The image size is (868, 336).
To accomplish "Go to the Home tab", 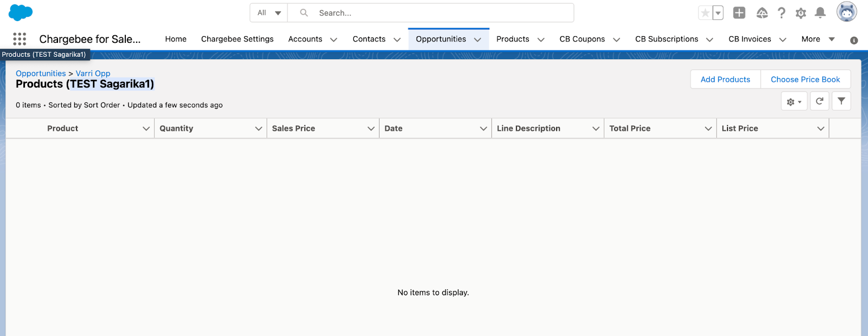I will point(176,39).
